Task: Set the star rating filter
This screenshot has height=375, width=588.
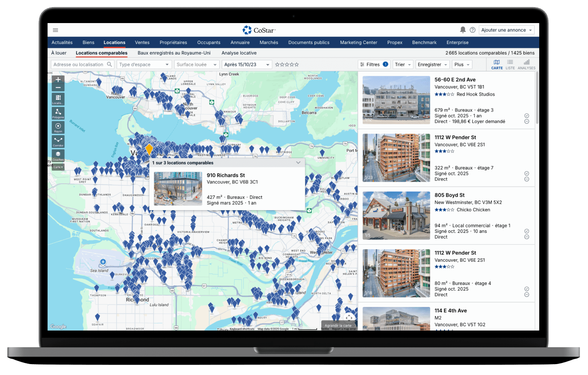Action: (287, 65)
